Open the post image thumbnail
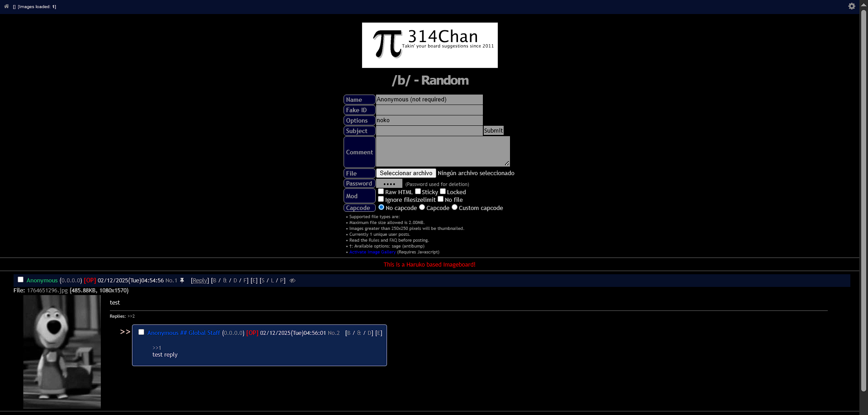 tap(62, 352)
